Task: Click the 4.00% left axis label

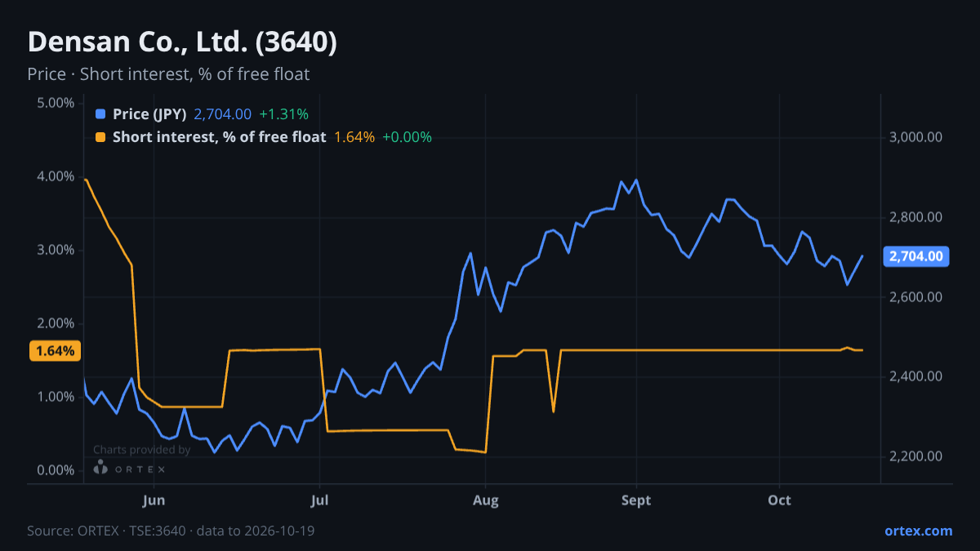Action: click(56, 176)
